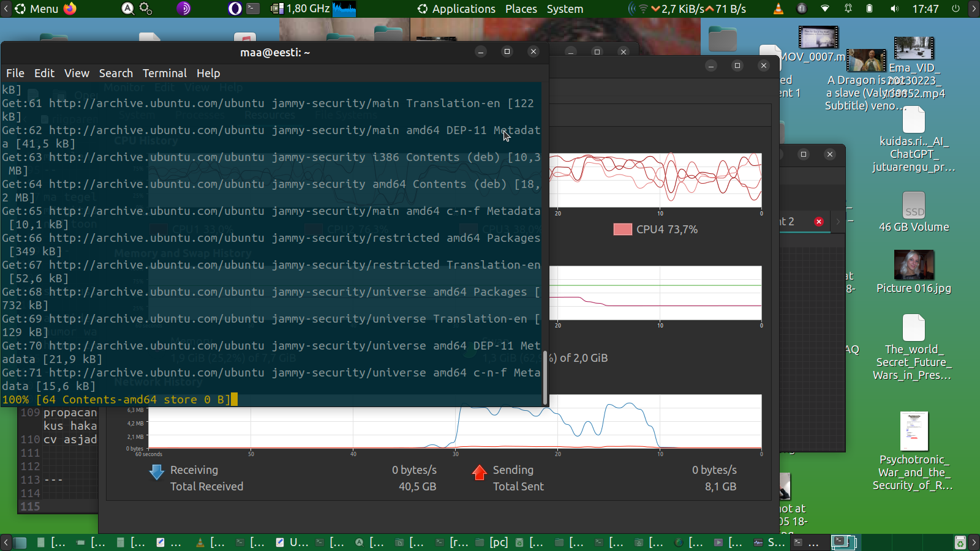980x551 pixels.
Task: Click the round grey tray icon beside VLC
Action: [x=802, y=9]
